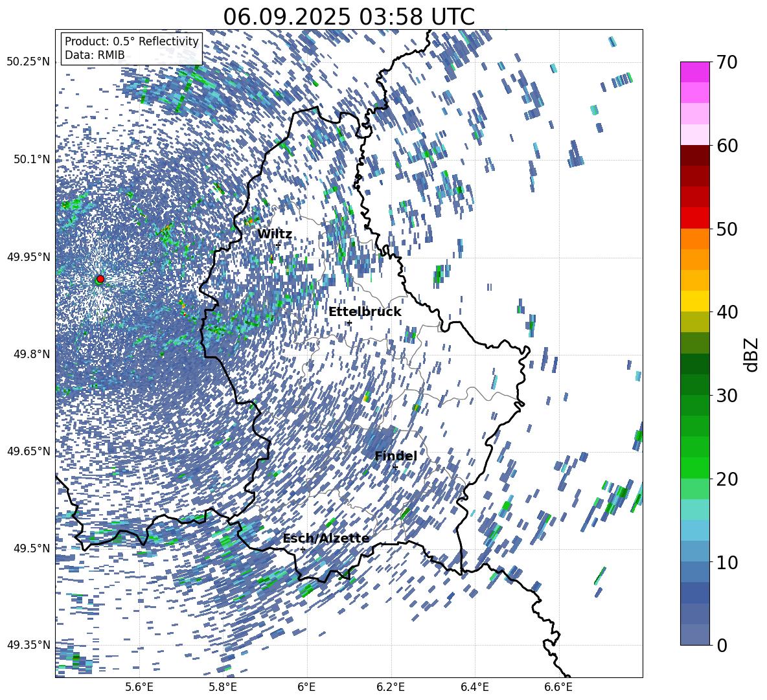The width and height of the screenshot is (767, 700).
Task: Click the cross marker at Esch/Alzette
Action: (303, 549)
